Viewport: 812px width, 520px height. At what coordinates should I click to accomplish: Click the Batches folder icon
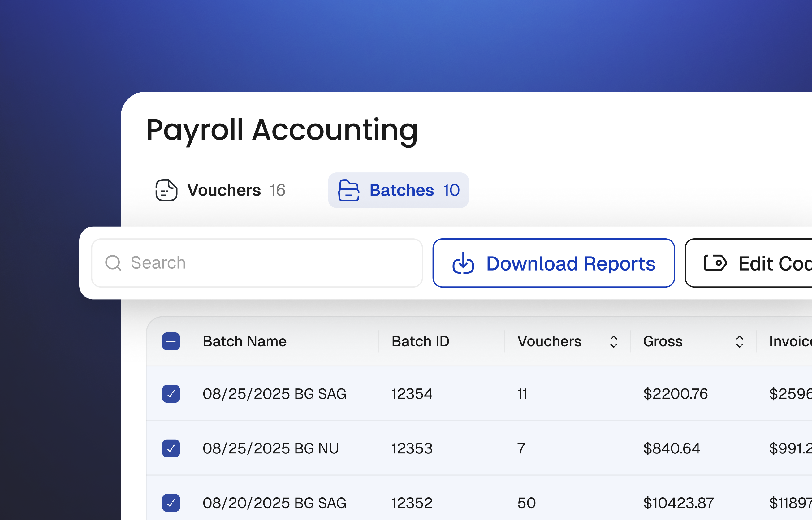point(349,190)
